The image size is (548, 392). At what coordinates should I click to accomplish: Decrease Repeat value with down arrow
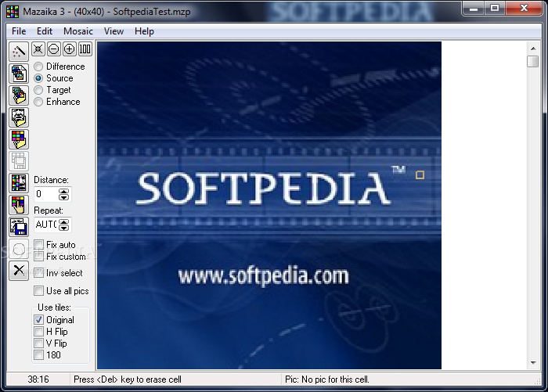(63, 228)
